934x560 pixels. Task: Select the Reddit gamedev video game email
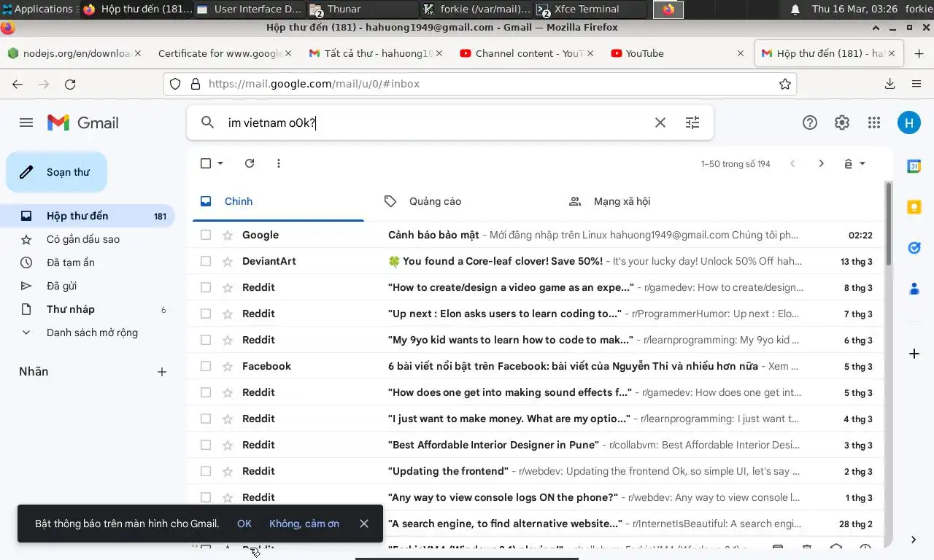(x=206, y=287)
